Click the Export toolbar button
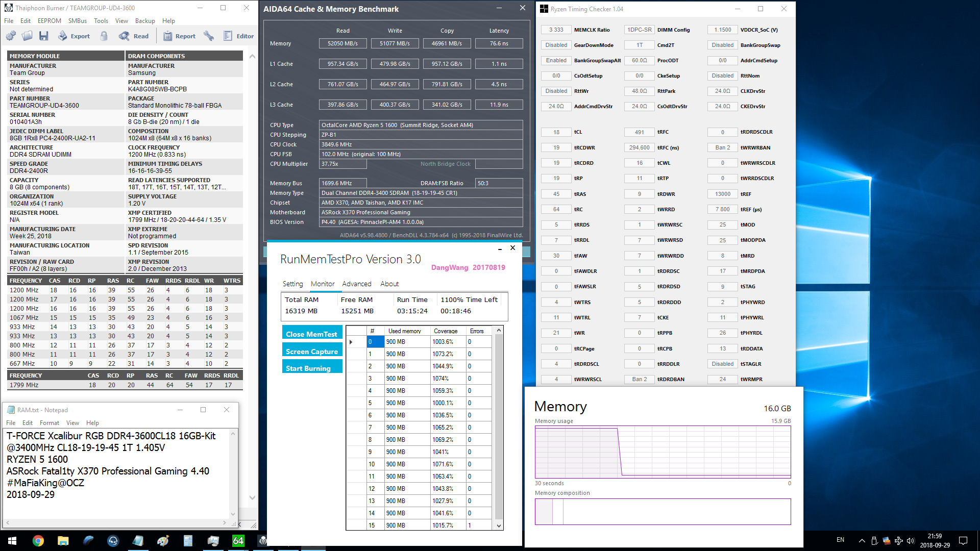 coord(74,36)
